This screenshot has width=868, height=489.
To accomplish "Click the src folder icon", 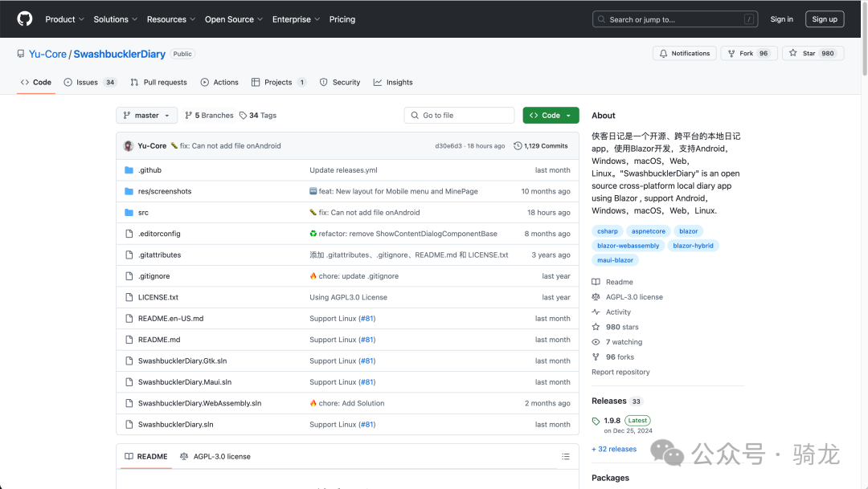I will (129, 213).
